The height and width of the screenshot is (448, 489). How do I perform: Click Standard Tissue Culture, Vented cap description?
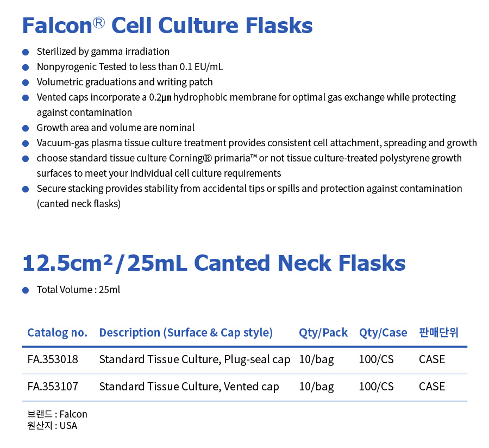pyautogui.click(x=189, y=387)
